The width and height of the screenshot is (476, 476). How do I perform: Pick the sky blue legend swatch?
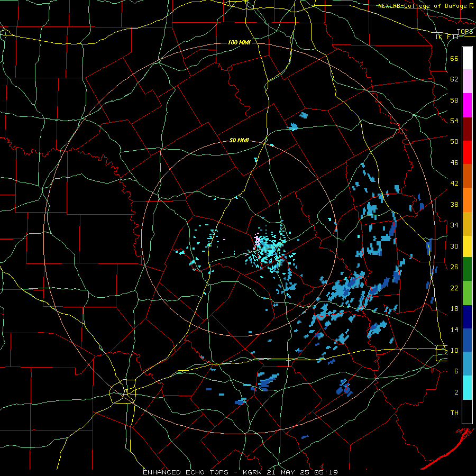(x=467, y=364)
